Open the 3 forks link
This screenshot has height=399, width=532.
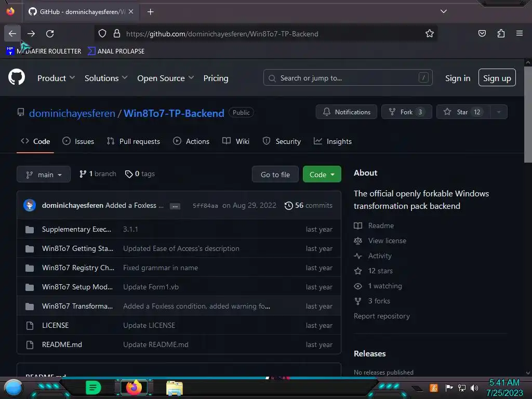click(372, 301)
